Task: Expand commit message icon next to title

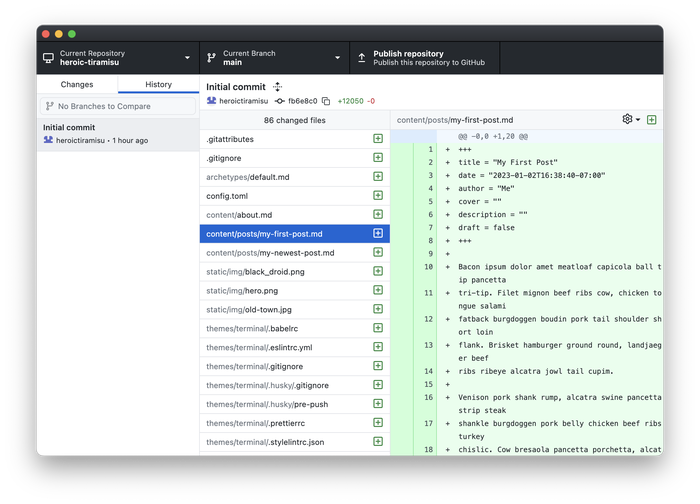Action: point(278,87)
